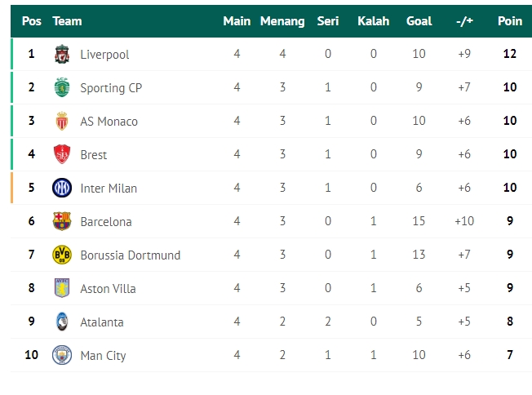The image size is (532, 395).
Task: Open the Liverpool team name link
Action: (x=104, y=55)
